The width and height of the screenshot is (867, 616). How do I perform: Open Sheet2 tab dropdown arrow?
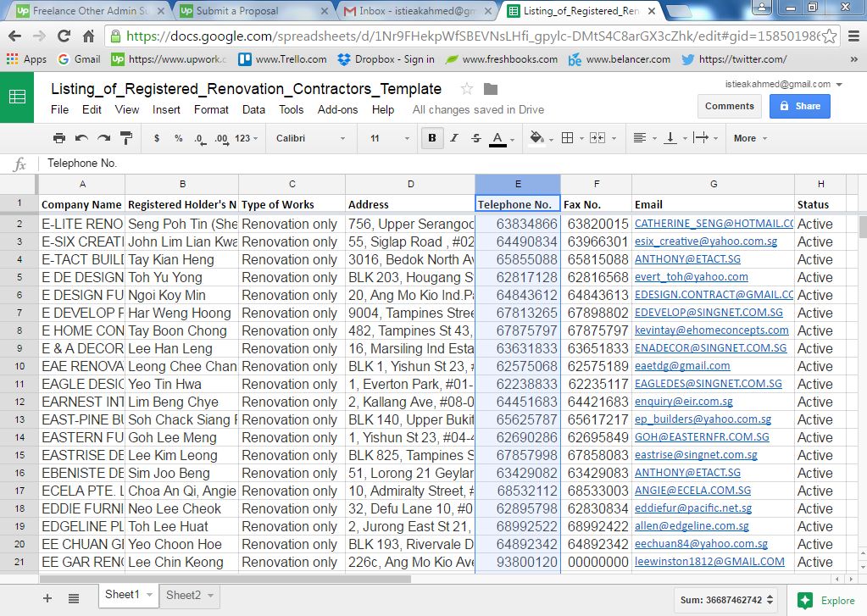[x=211, y=596]
